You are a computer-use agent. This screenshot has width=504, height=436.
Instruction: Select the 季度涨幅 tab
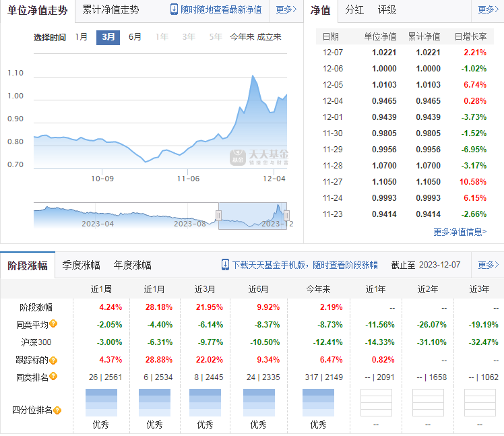(81, 265)
